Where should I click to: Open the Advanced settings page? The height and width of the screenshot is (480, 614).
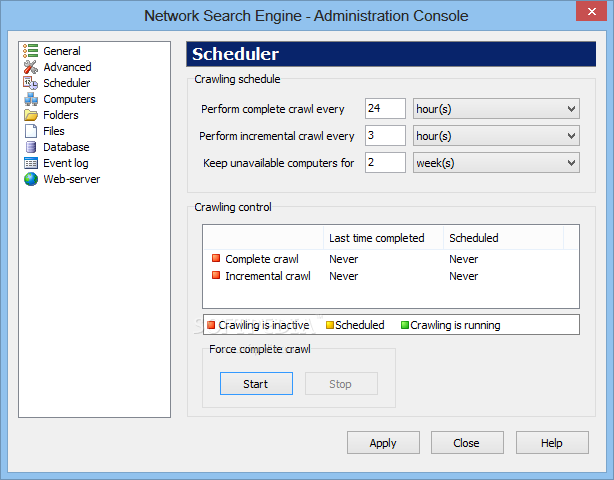tap(67, 67)
